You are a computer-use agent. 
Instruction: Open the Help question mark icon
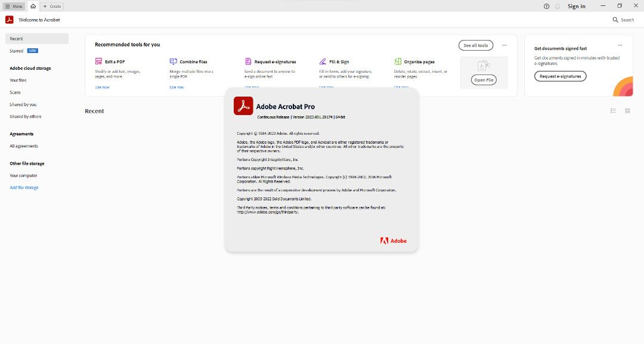[x=546, y=6]
